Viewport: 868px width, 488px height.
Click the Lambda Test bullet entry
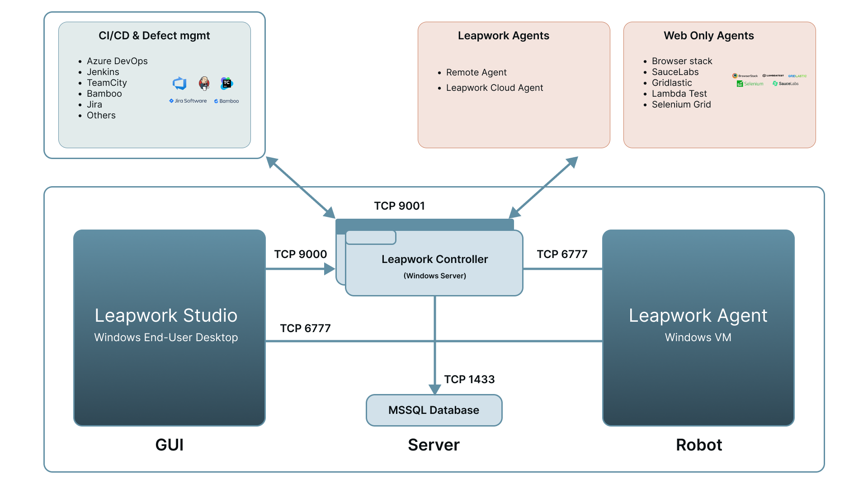679,94
